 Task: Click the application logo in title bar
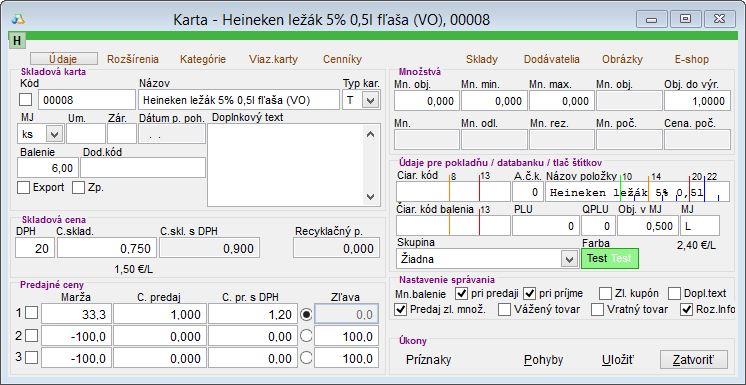18,19
